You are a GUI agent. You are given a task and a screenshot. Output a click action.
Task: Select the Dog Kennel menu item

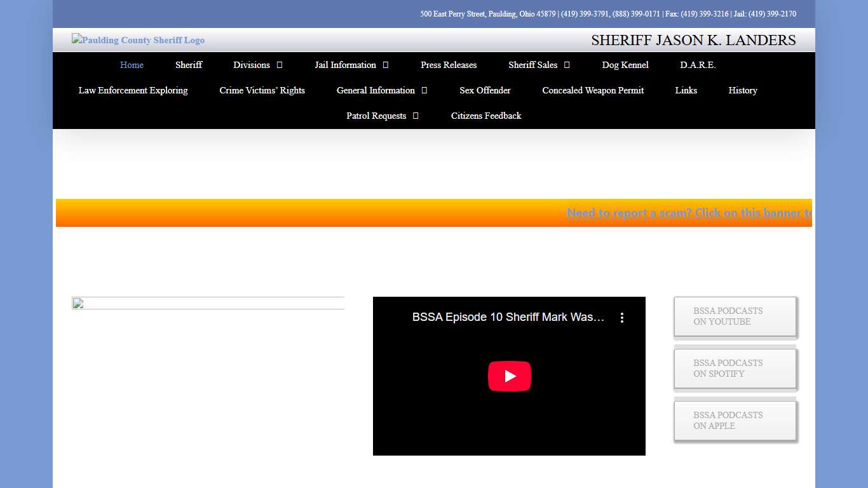pyautogui.click(x=625, y=65)
